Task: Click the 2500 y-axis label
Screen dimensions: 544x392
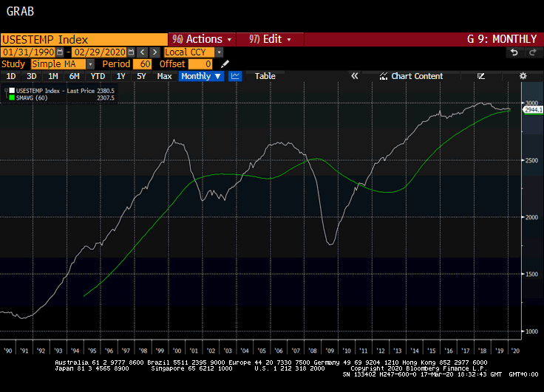Action: (532, 160)
